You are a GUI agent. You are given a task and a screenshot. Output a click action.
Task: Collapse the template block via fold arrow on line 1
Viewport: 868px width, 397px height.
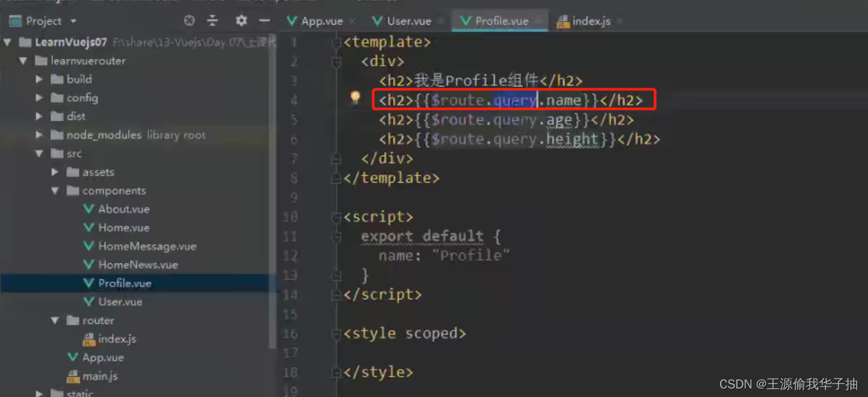(x=336, y=41)
